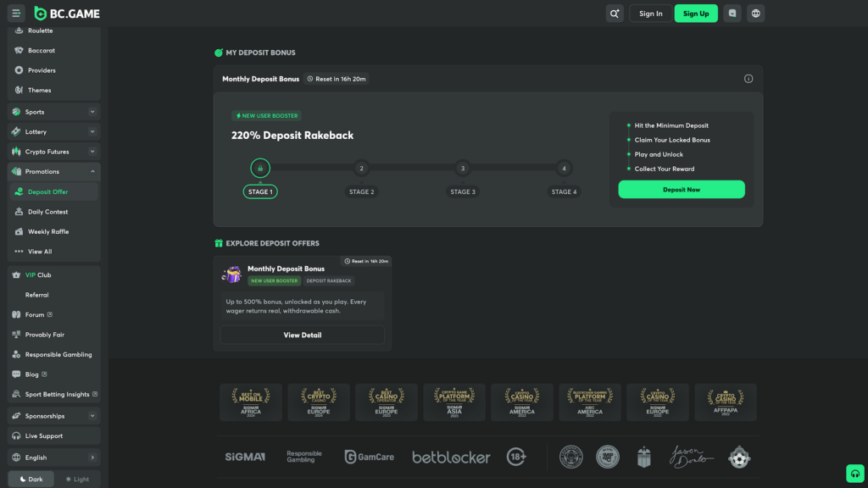
Task: Toggle the hamburger sidebar menu
Action: point(16,14)
